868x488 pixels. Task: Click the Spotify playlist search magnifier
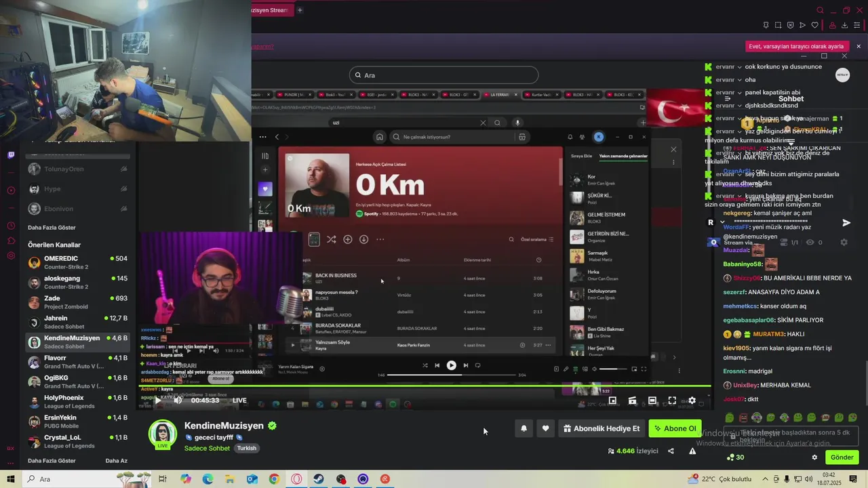(511, 239)
